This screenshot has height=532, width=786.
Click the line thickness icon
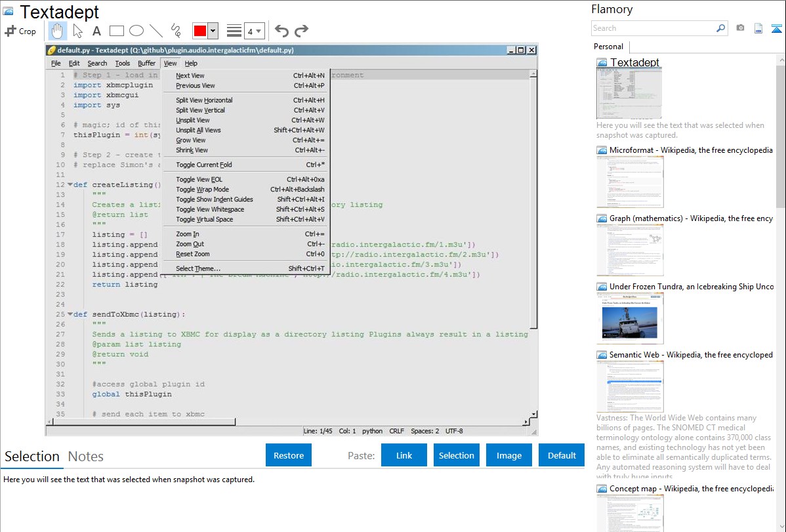pyautogui.click(x=234, y=31)
